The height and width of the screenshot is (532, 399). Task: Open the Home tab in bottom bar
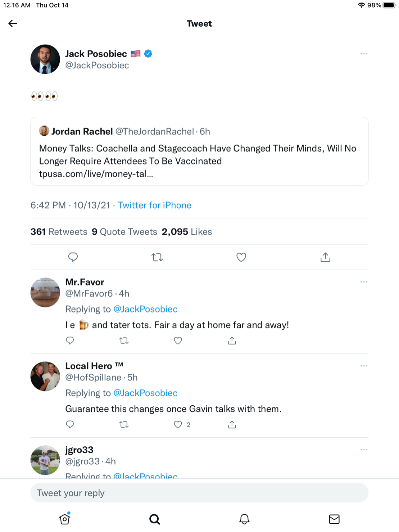pyautogui.click(x=65, y=519)
